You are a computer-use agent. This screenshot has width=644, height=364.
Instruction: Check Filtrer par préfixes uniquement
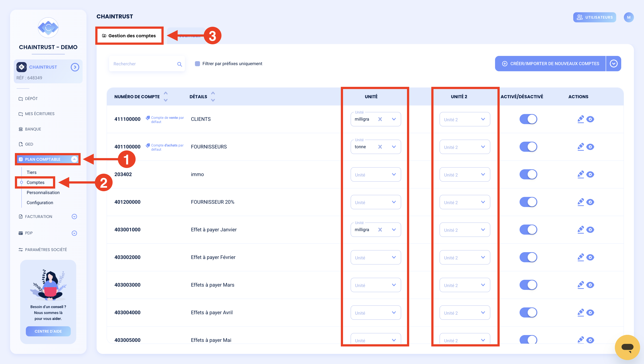(x=197, y=64)
